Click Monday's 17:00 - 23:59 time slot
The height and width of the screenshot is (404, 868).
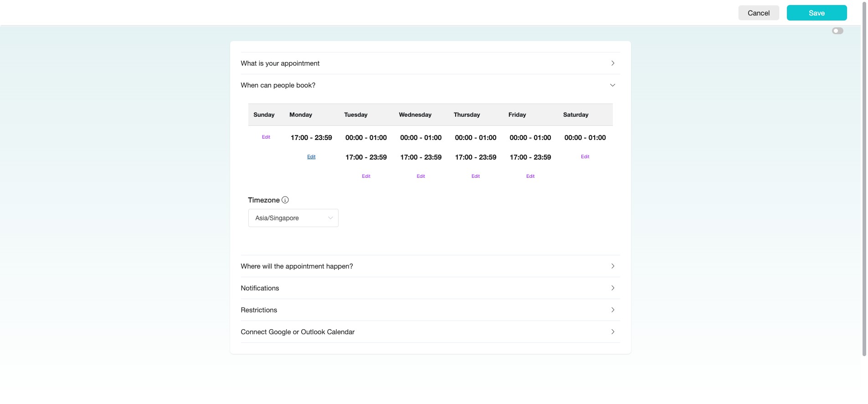(x=311, y=138)
